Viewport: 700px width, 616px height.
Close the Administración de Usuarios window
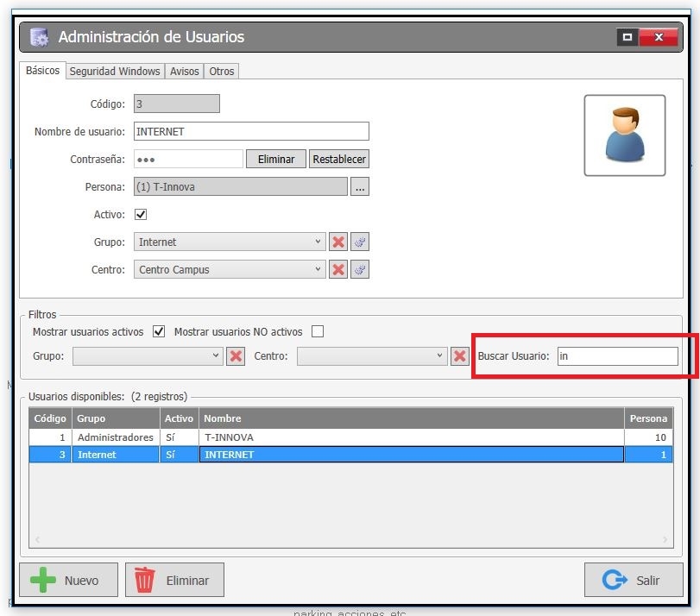click(659, 37)
